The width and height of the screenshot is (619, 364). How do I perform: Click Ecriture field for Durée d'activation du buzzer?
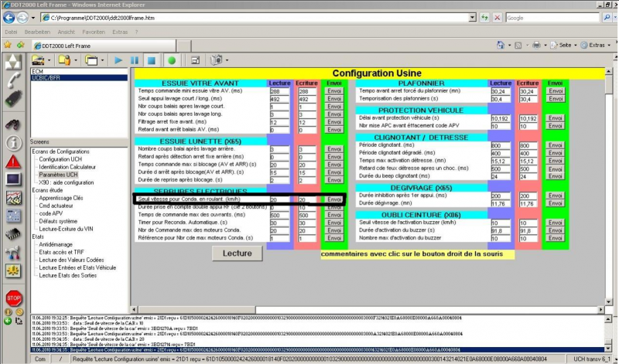[528, 231]
